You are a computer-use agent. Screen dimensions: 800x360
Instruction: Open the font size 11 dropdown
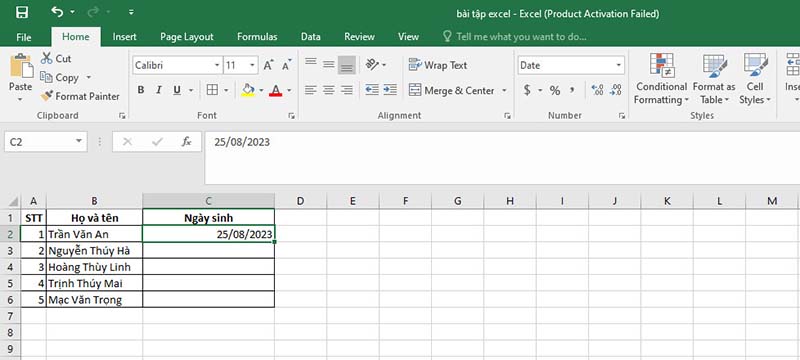tap(252, 65)
